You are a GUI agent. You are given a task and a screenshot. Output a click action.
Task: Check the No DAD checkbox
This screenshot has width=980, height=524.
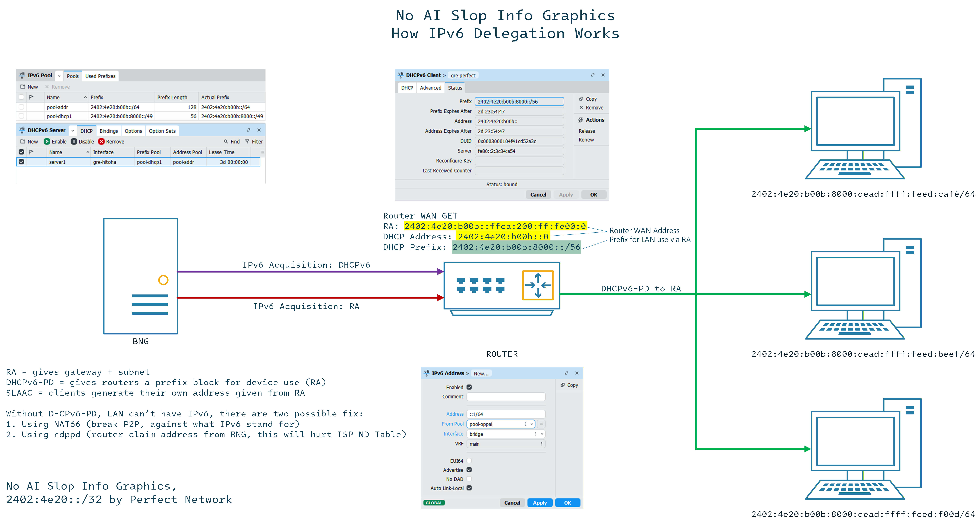click(469, 479)
